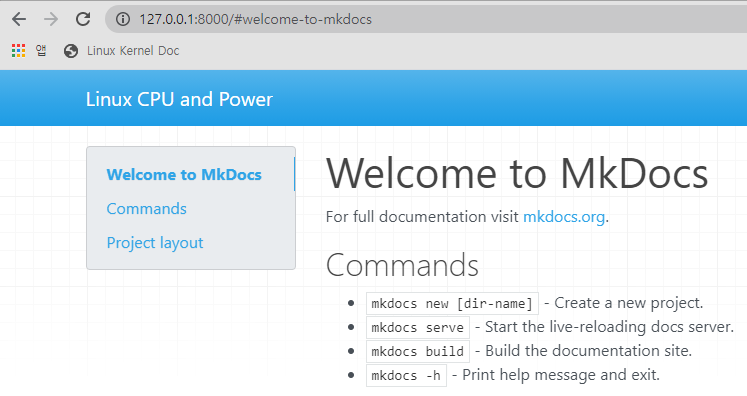Viewport: 747px width, 396px height.
Task: Click 'Create a new project.' description
Action: click(628, 303)
